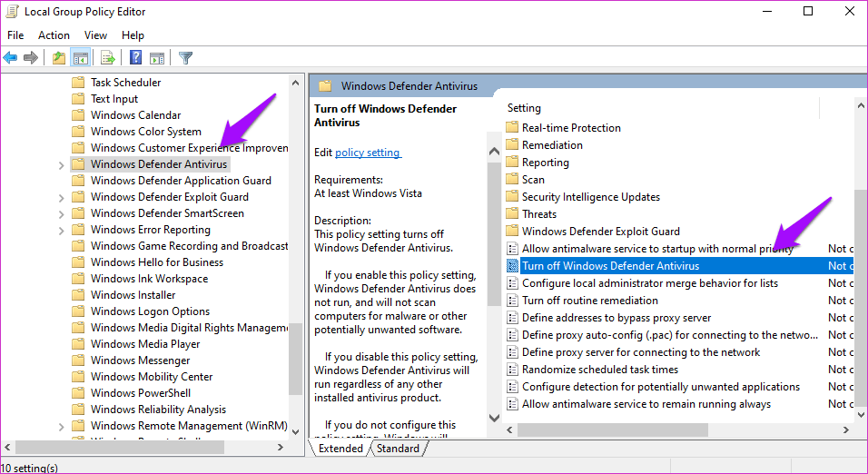Click the Scan folder icon
868x474 pixels.
point(512,180)
